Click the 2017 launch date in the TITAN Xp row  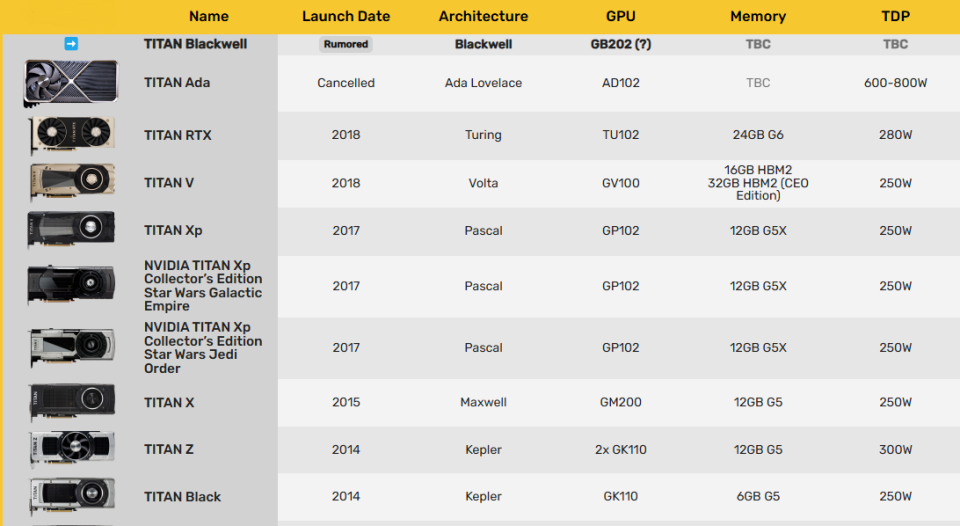coord(346,231)
